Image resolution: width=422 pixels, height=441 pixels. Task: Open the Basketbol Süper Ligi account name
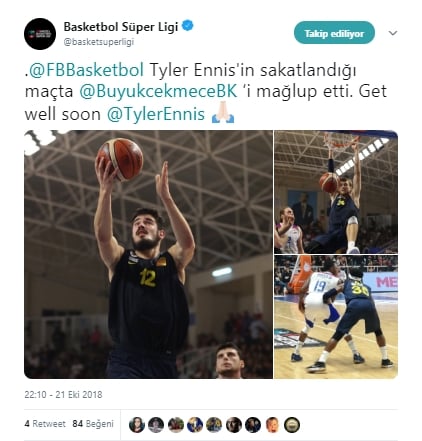point(121,27)
